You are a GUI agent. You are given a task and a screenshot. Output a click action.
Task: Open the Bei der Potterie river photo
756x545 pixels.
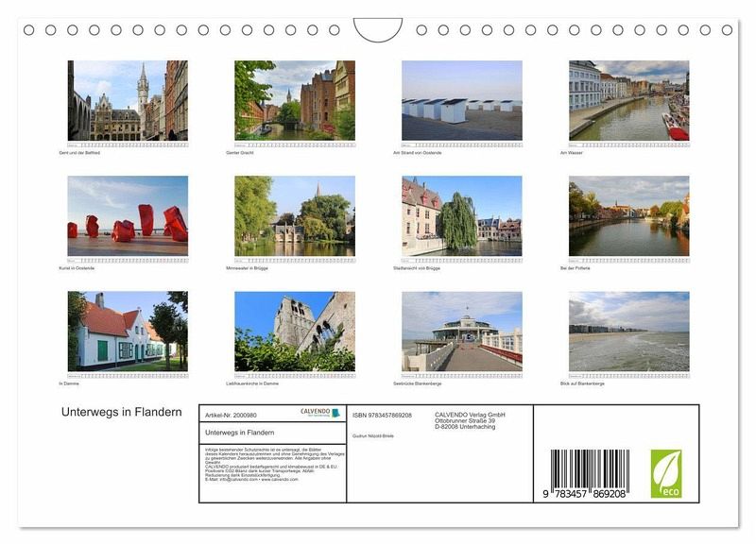pos(629,216)
